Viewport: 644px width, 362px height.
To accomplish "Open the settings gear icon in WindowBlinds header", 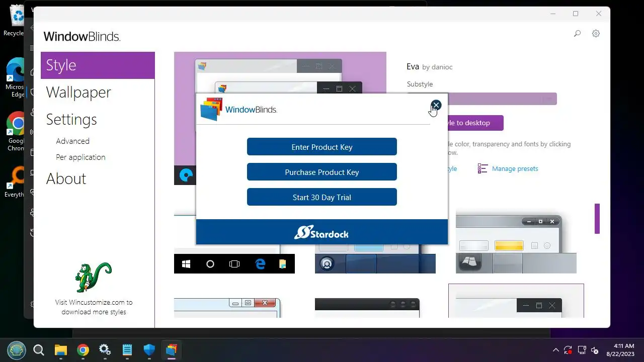I will tap(596, 34).
